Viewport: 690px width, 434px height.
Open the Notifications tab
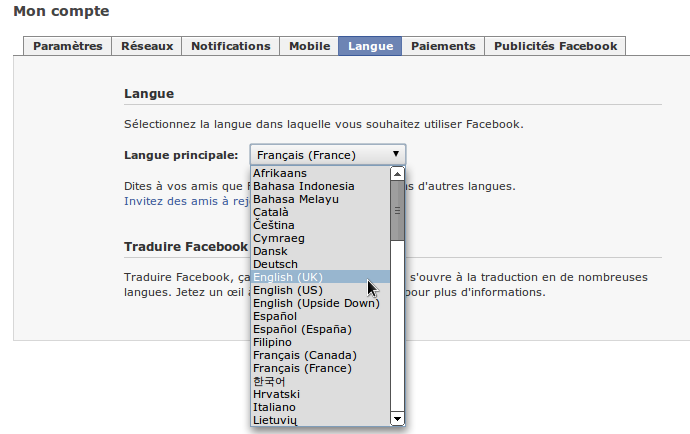click(x=231, y=46)
